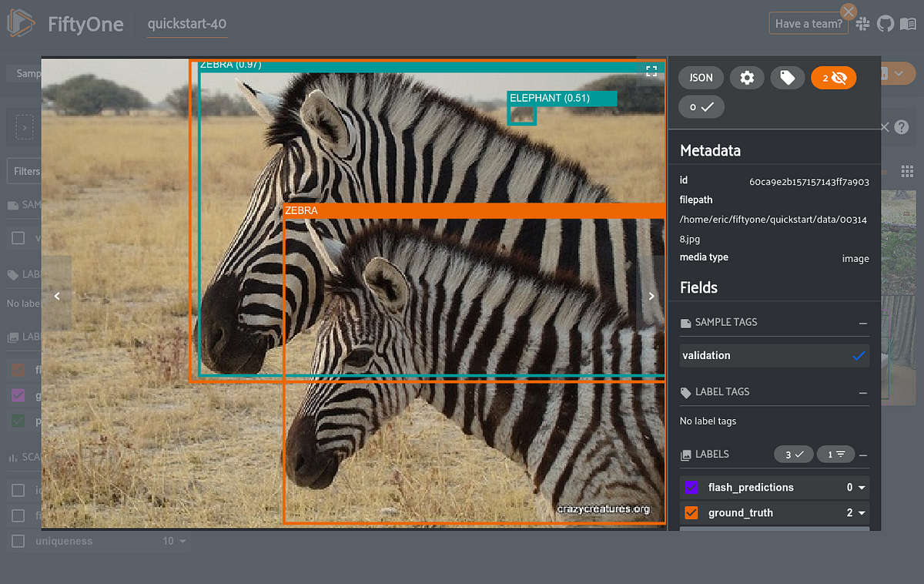Open the documentation book icon
Viewport: 924px width, 584px height.
click(907, 24)
